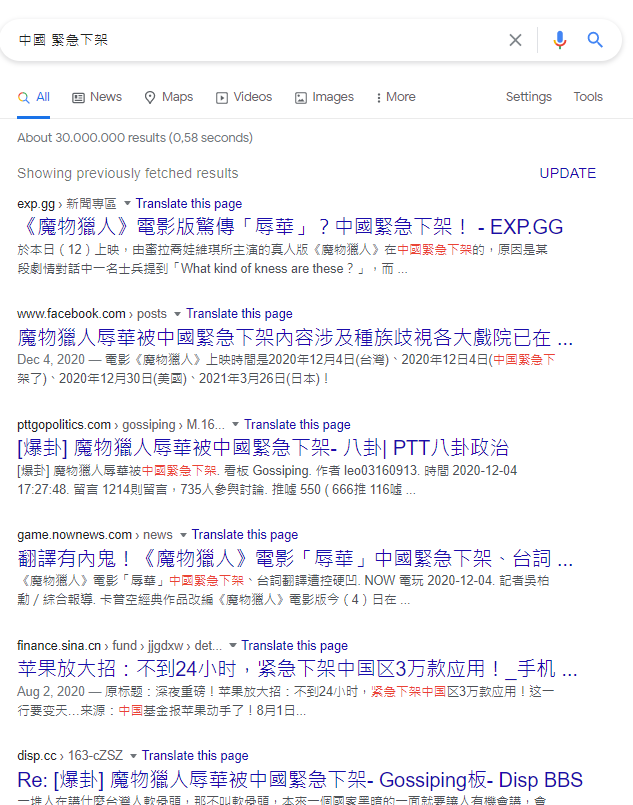633x805 pixels.
Task: Expand the More menu
Action: coord(396,97)
